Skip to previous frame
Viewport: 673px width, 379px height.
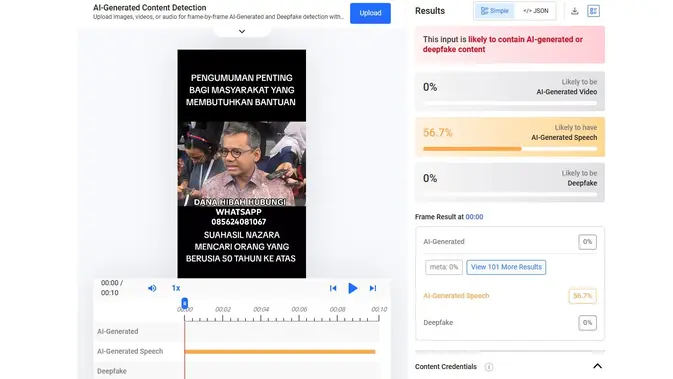pos(333,288)
